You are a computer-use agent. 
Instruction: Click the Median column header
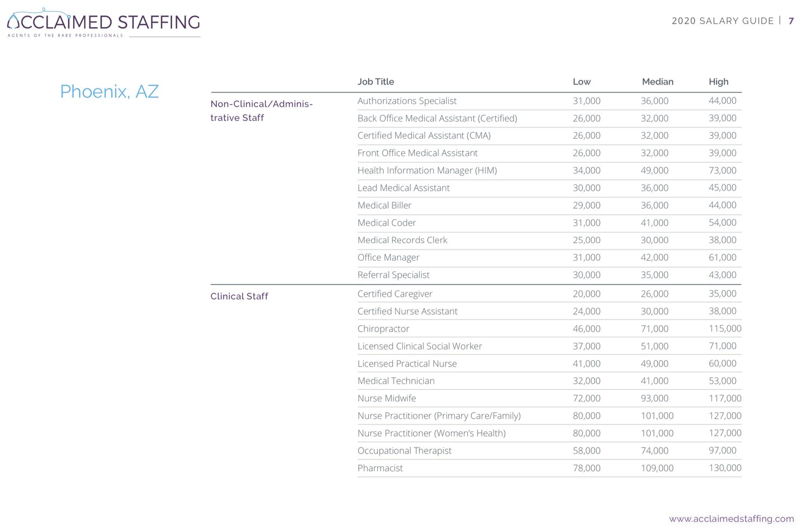coord(658,82)
